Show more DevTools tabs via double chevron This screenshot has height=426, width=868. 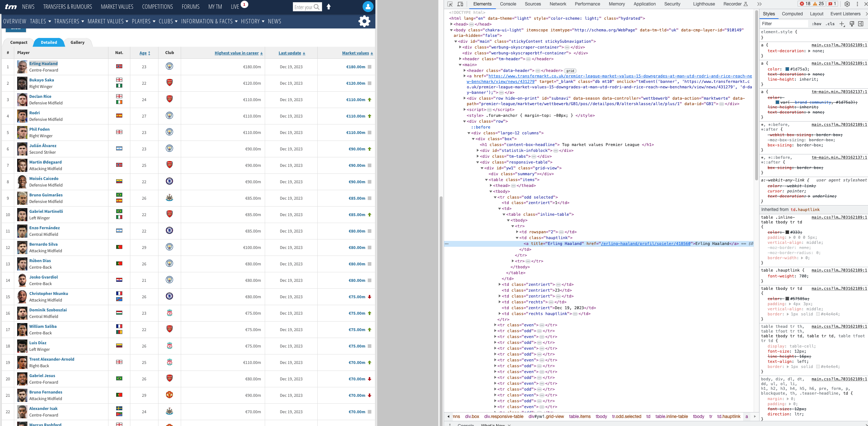click(x=759, y=4)
